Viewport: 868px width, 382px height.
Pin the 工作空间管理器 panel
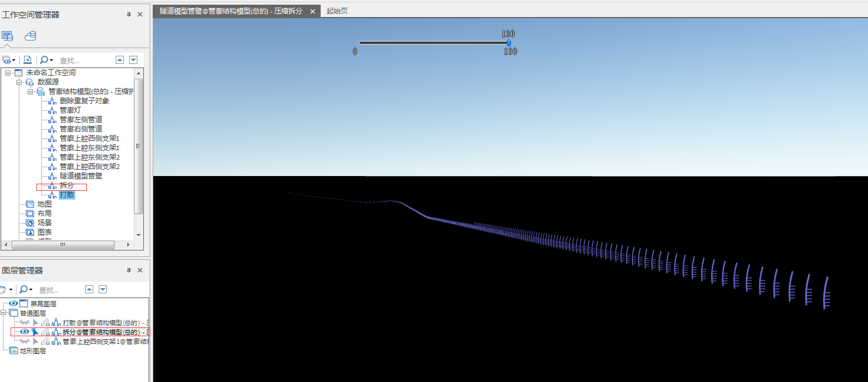(129, 15)
